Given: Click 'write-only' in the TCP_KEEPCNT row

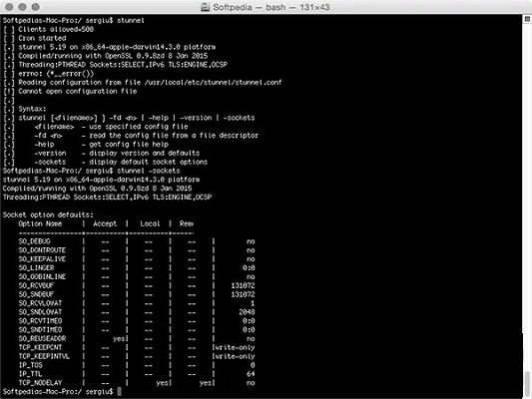Looking at the screenshot, I should 235,347.
